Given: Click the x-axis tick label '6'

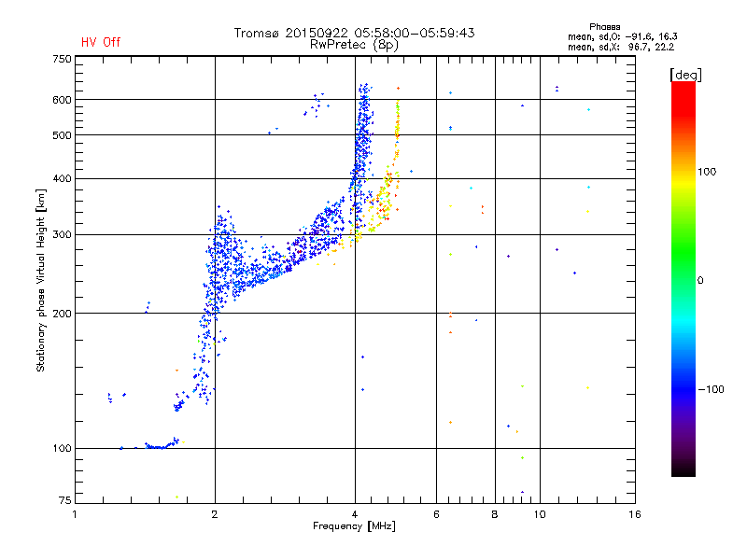Looking at the screenshot, I should [436, 514].
